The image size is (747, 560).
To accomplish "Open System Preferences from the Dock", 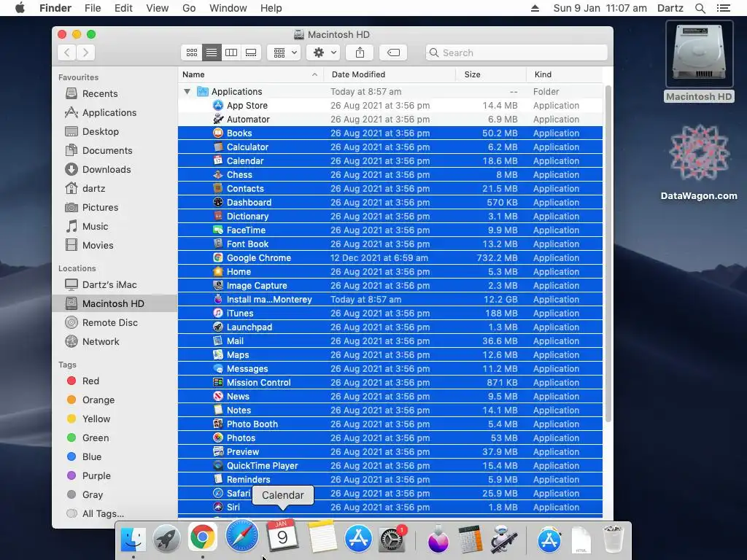I will click(x=392, y=539).
